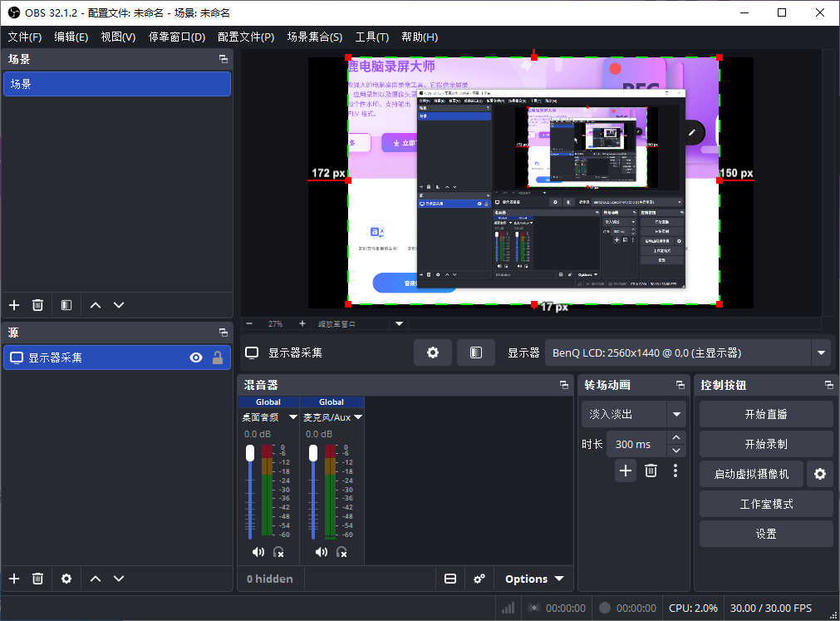Viewport: 840px width, 621px height.
Task: Adjust desktop audio volume slider handle
Action: point(250,453)
